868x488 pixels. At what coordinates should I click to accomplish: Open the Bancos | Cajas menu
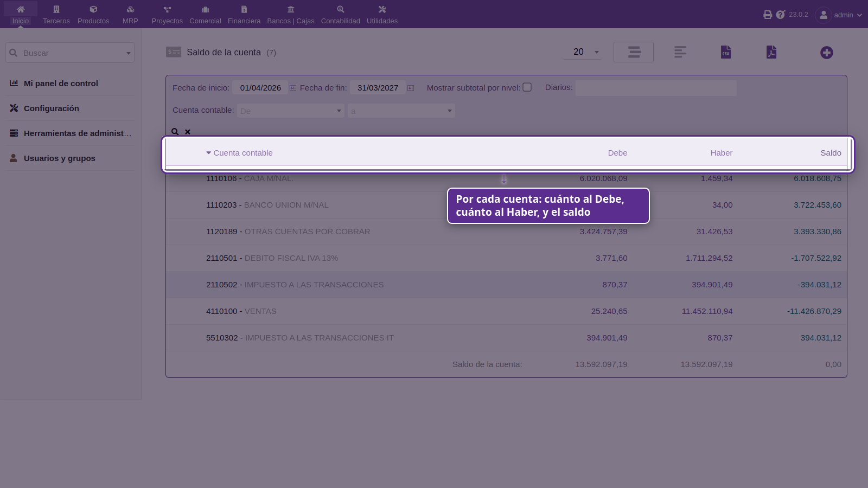point(291,15)
